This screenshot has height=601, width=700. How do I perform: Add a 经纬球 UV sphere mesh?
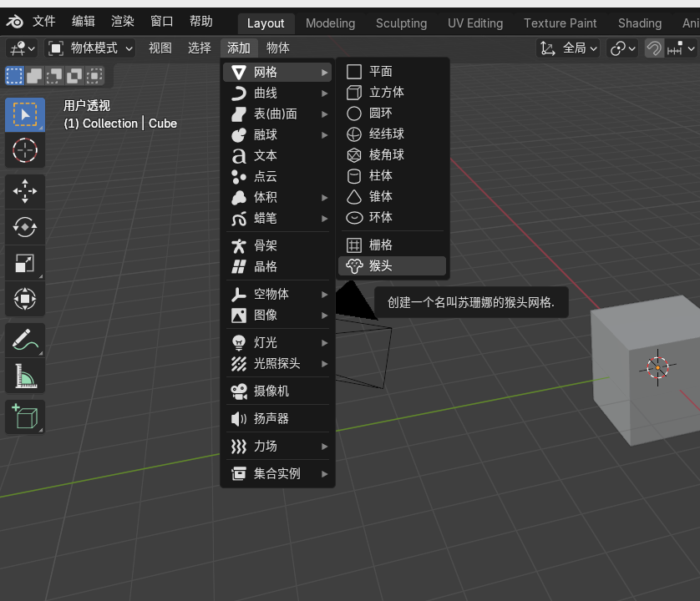click(393, 134)
